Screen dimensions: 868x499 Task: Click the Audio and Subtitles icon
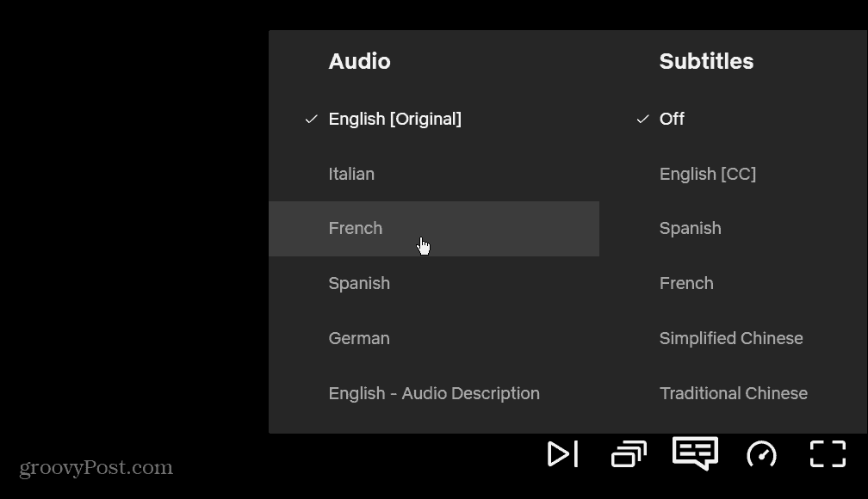click(695, 453)
